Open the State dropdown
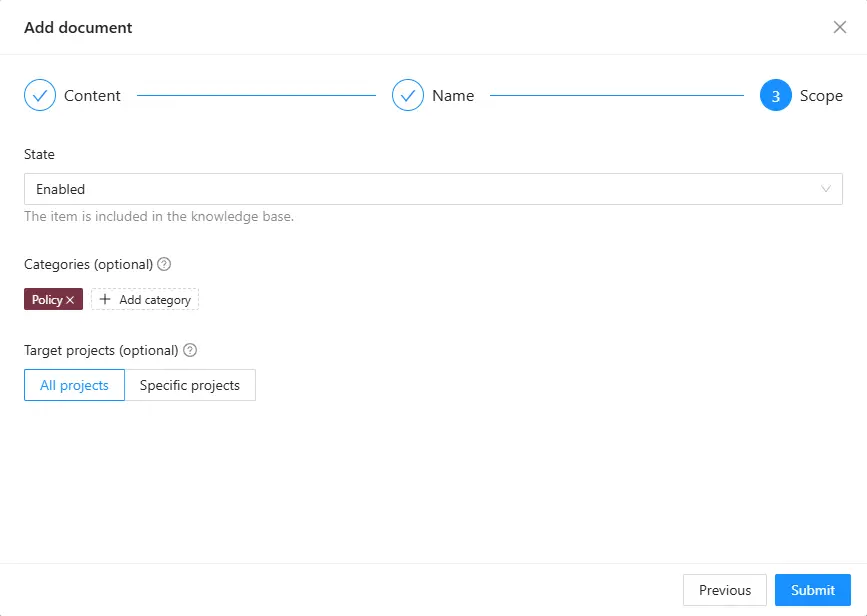The width and height of the screenshot is (867, 616). click(433, 188)
